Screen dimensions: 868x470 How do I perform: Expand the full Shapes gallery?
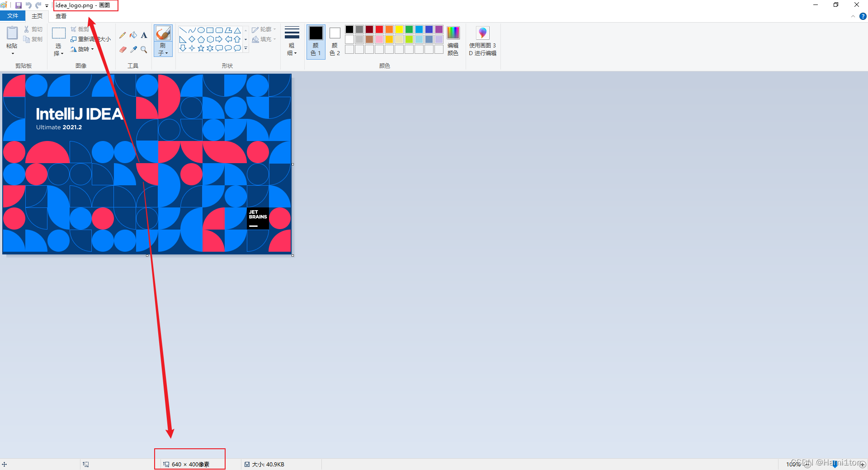click(246, 48)
